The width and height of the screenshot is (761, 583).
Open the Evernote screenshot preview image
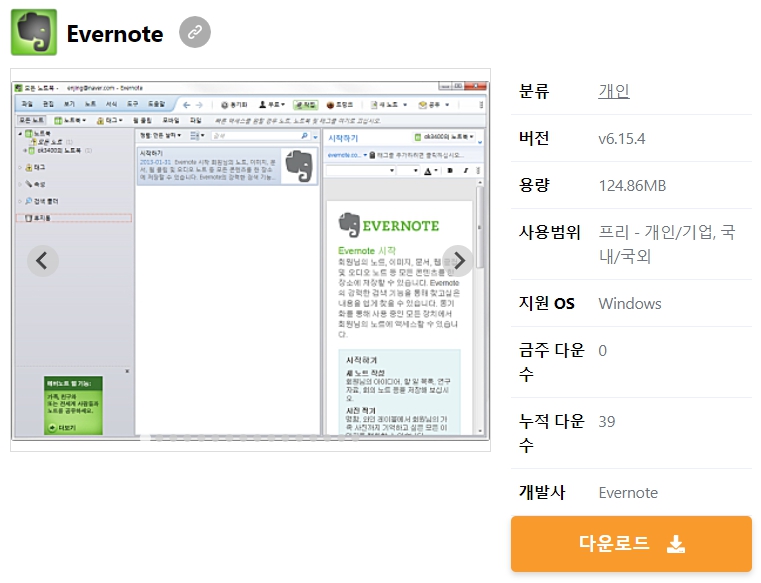pyautogui.click(x=250, y=260)
